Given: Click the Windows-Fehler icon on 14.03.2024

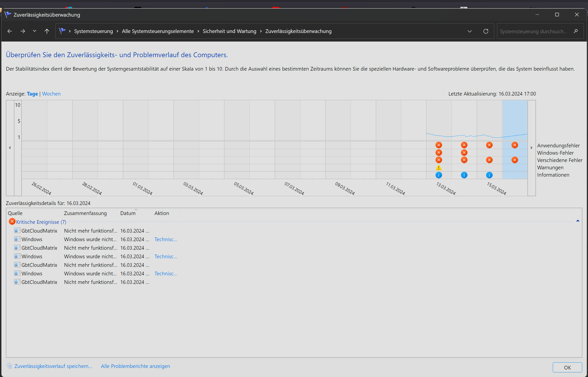Looking at the screenshot, I should pyautogui.click(x=464, y=153).
